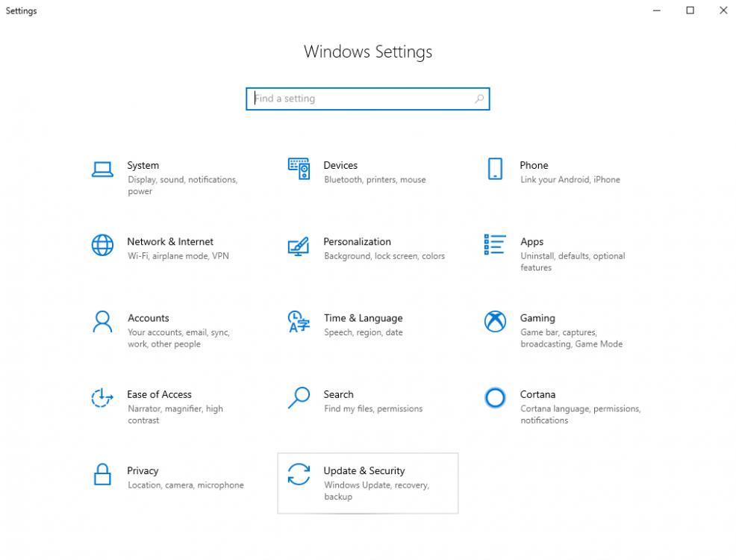Viewport: 736px width, 560px height.
Task: Open the Phone settings title
Action: [534, 165]
